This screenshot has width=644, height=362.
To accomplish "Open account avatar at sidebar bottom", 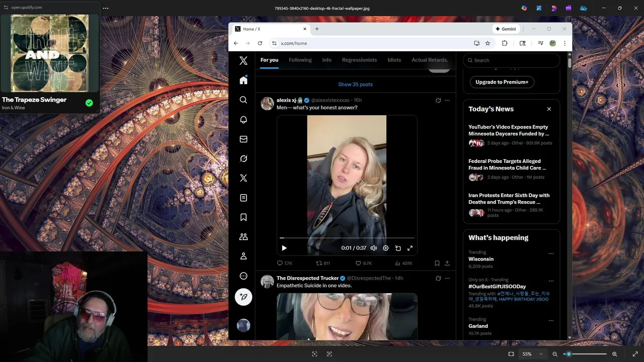I will (244, 326).
